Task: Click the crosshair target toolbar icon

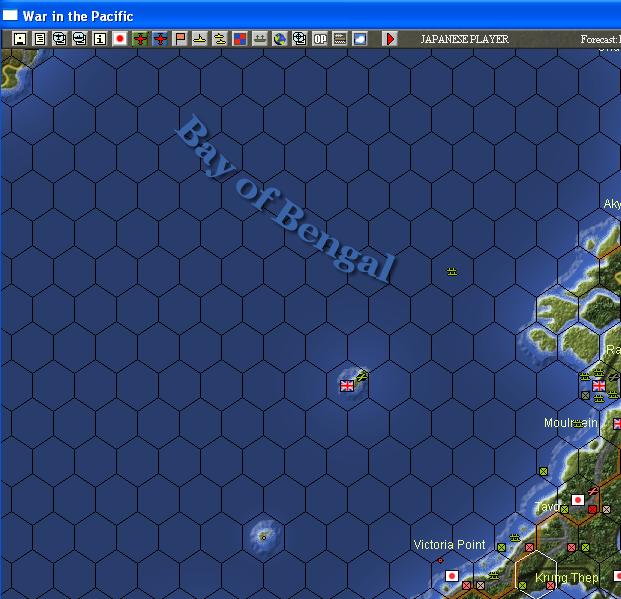Action: 300,39
